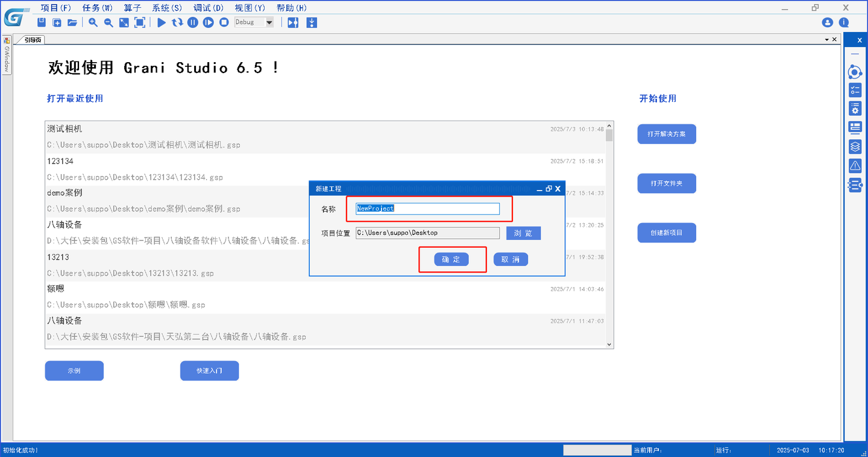This screenshot has height=457, width=868.
Task: Click the 项目位置 path field
Action: 427,233
